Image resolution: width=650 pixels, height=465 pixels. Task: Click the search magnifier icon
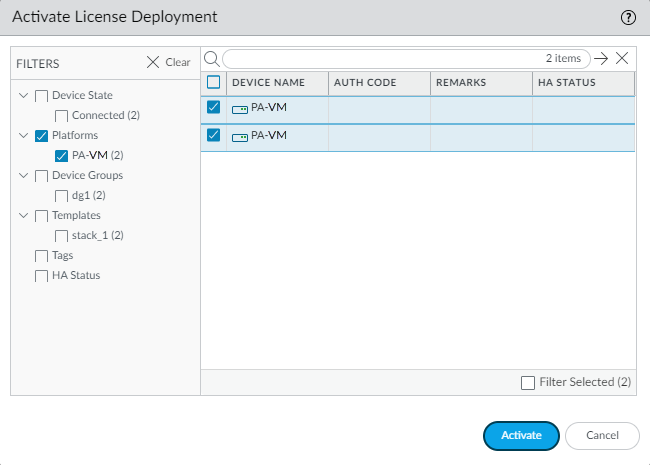[211, 59]
